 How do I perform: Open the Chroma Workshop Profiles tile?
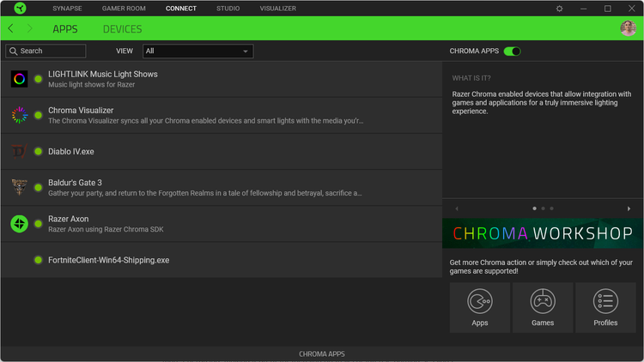pos(605,307)
